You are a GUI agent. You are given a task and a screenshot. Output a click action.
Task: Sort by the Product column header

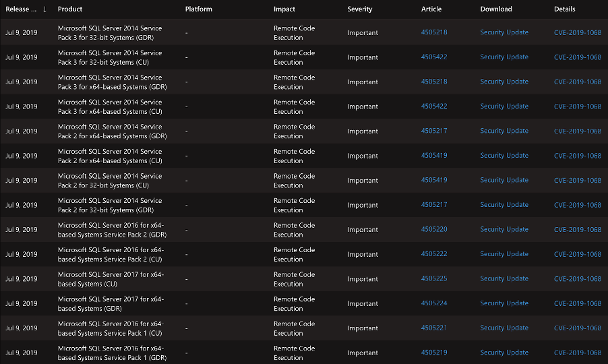(70, 9)
